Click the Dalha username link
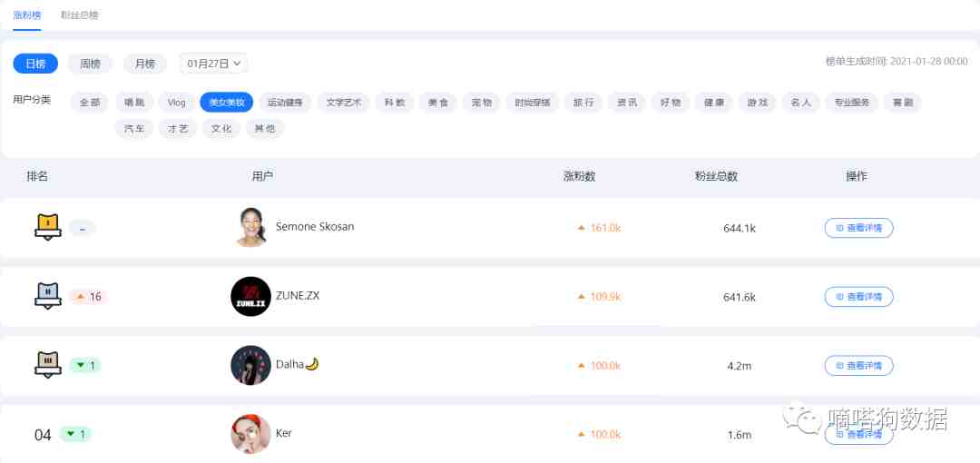 click(x=289, y=364)
